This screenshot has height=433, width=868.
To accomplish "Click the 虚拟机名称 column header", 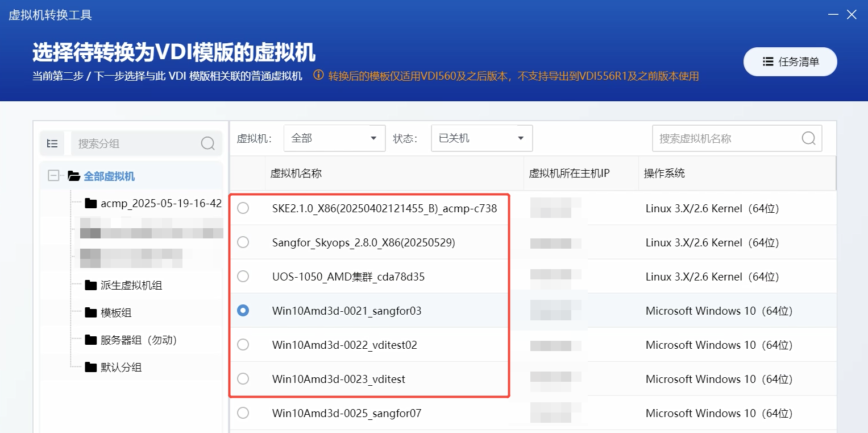I will coord(296,173).
